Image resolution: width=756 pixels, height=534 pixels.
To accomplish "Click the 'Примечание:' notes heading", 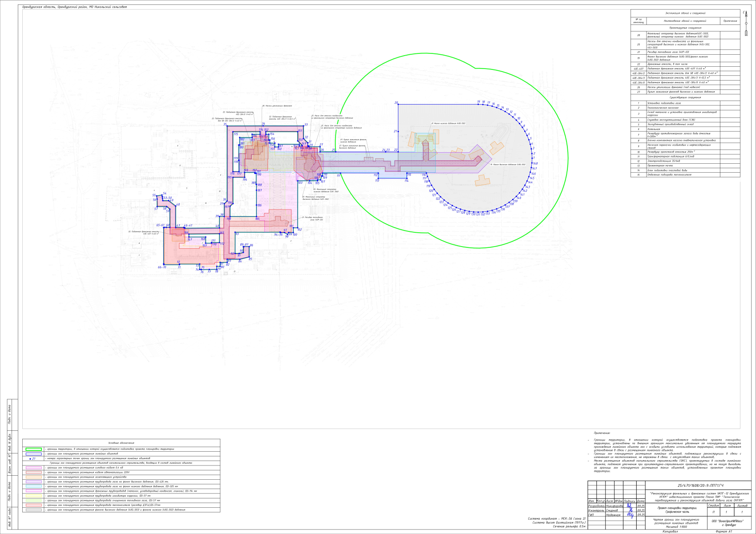I will pos(602,433).
